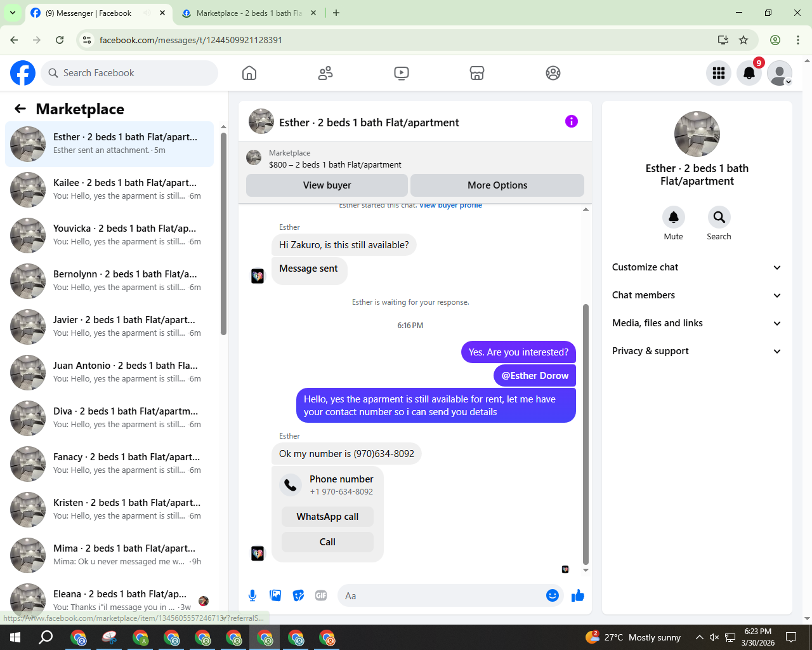Open conversation information purple icon
Screen dimensions: 812x650
572,121
